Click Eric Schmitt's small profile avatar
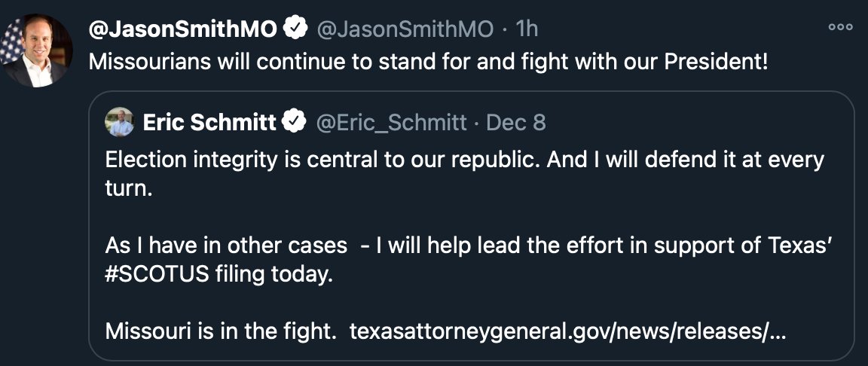868x366 pixels. [x=119, y=122]
